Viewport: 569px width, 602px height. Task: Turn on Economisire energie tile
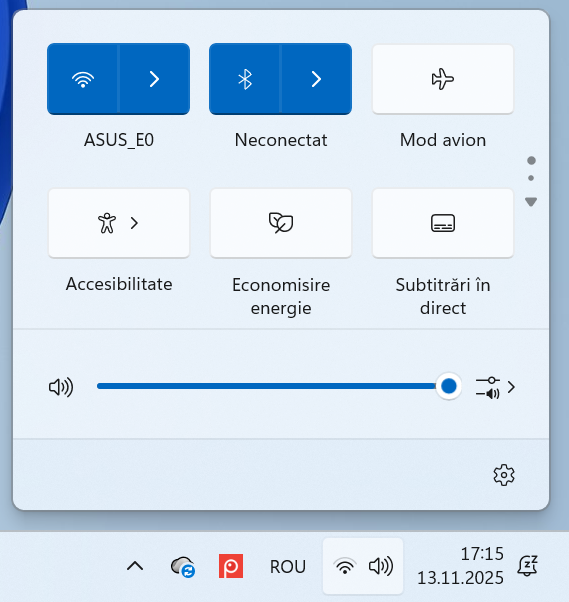[281, 223]
